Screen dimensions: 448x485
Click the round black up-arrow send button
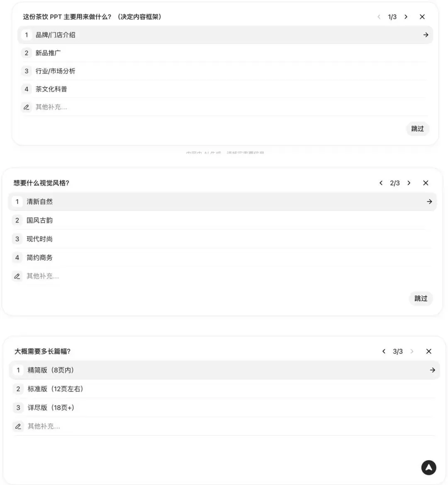tap(429, 468)
